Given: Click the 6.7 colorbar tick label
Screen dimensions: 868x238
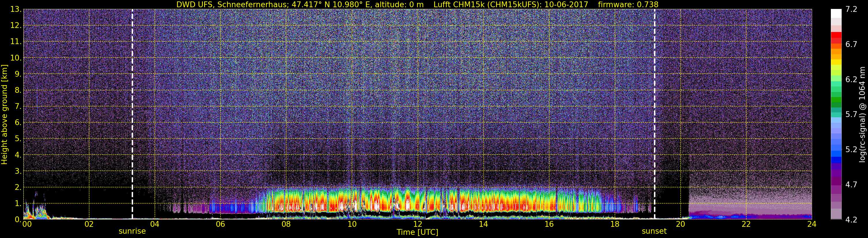Looking at the screenshot, I should (x=851, y=44).
